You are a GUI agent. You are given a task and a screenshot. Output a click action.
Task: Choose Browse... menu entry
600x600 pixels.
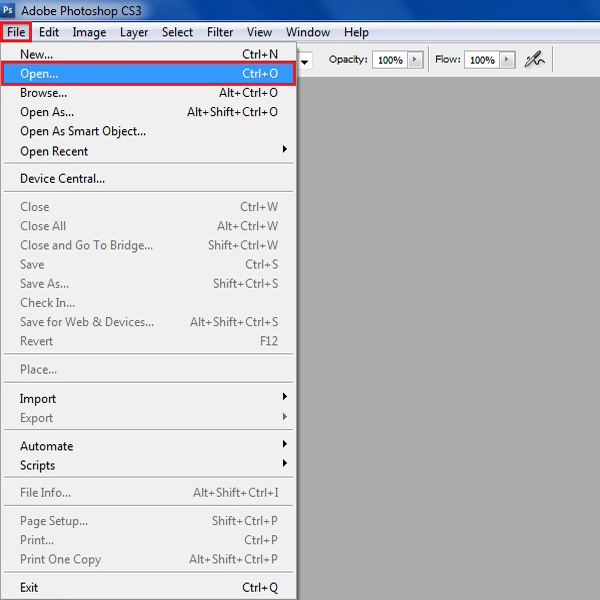pyautogui.click(x=149, y=93)
